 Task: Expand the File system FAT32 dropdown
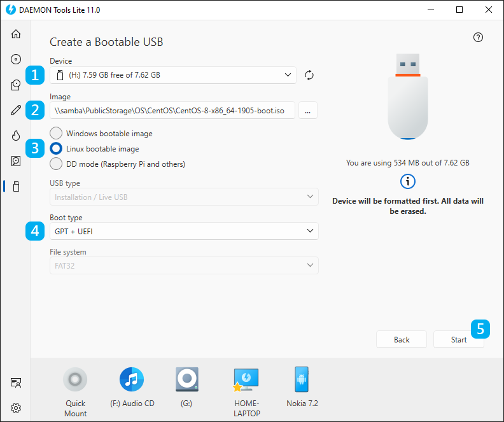point(184,265)
